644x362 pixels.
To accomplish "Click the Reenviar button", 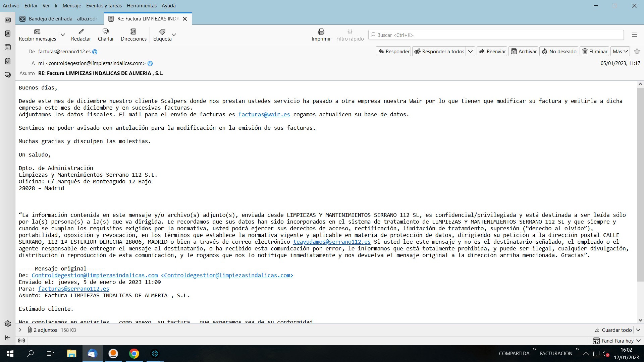I will pos(492,51).
